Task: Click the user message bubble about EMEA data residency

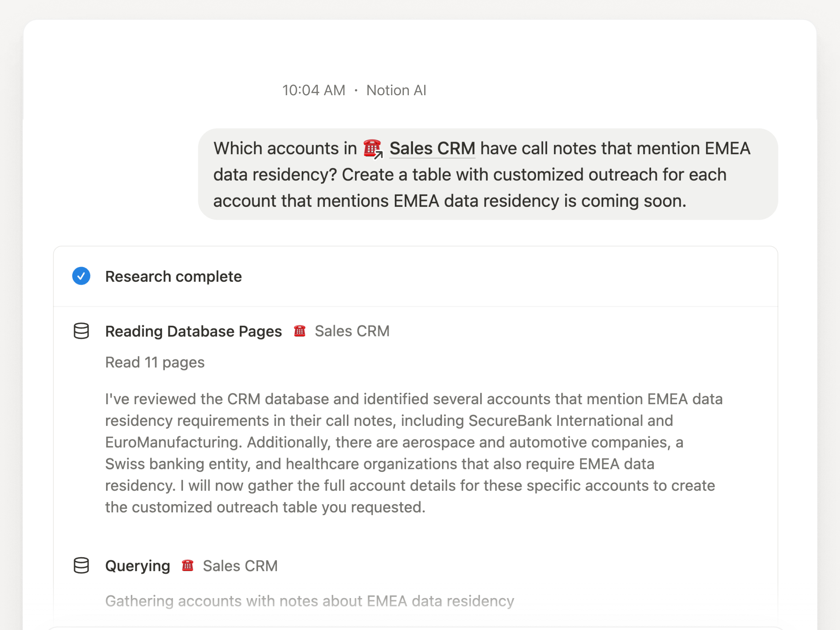Action: click(x=488, y=174)
